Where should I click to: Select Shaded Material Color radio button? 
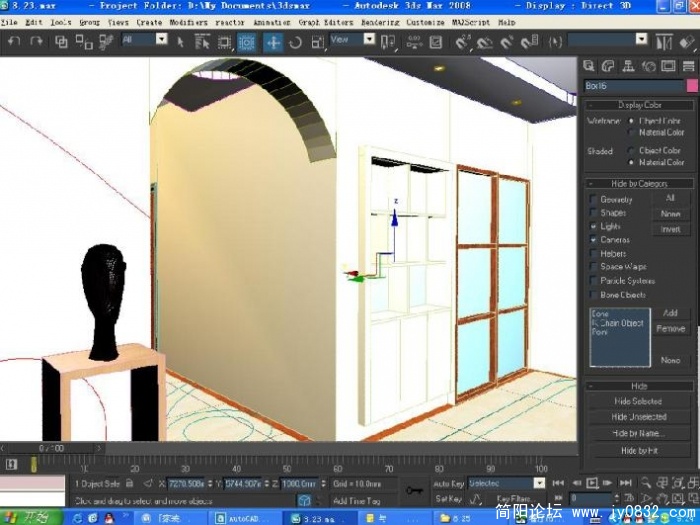(631, 162)
